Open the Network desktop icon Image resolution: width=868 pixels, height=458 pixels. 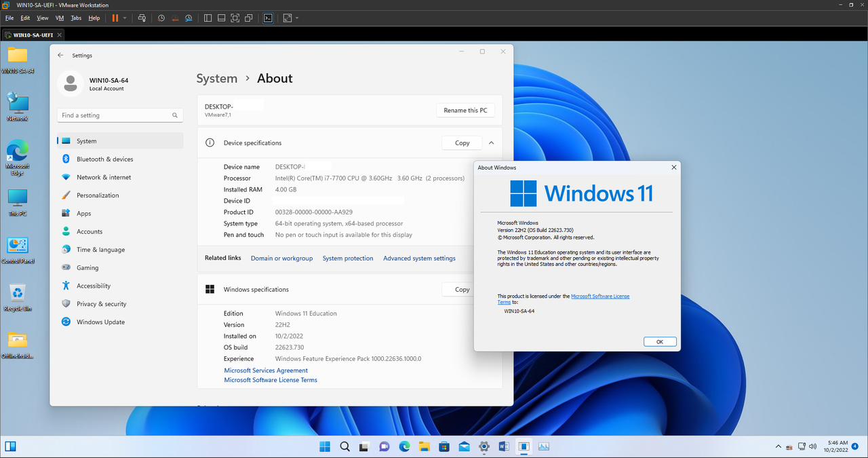[18, 108]
